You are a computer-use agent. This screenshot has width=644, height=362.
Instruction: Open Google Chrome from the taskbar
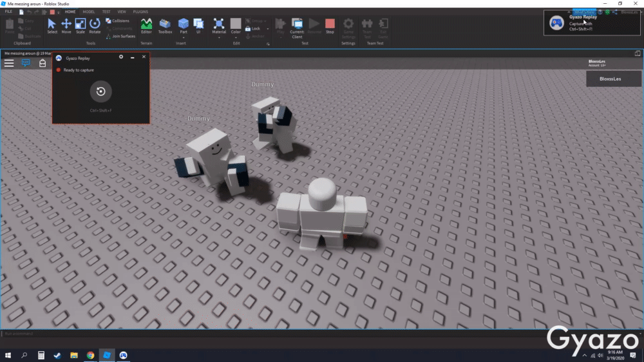90,355
